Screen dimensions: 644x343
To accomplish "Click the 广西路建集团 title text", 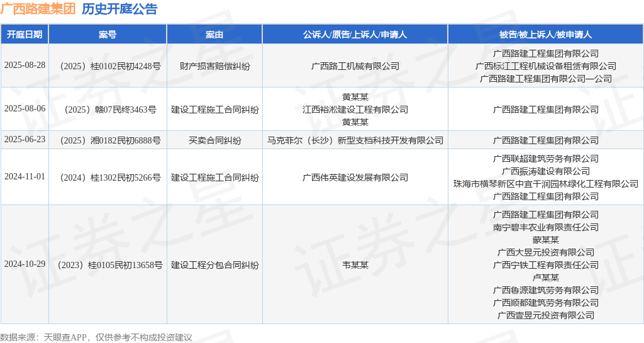I will pyautogui.click(x=38, y=9).
